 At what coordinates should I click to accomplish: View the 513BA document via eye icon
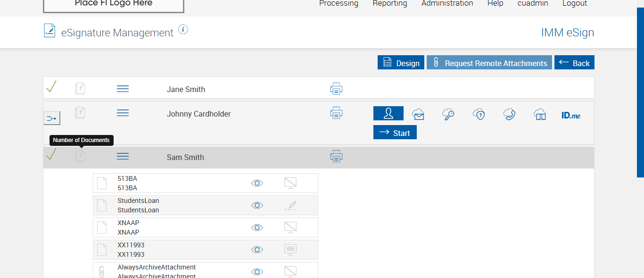[x=257, y=183]
